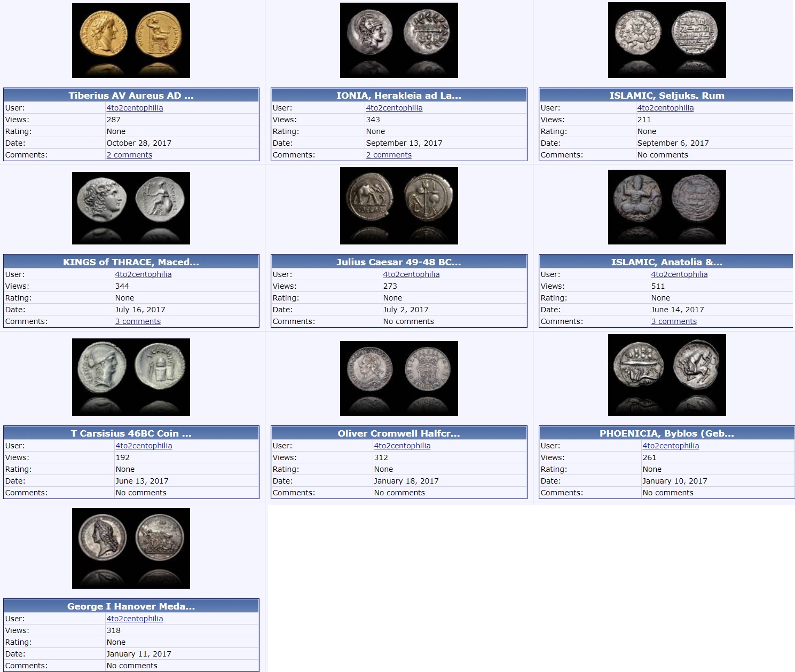Screen dimensions: 795x672
Task: Click user 4to2centophilia under Tiberius AV Aureus
Action: [x=135, y=108]
